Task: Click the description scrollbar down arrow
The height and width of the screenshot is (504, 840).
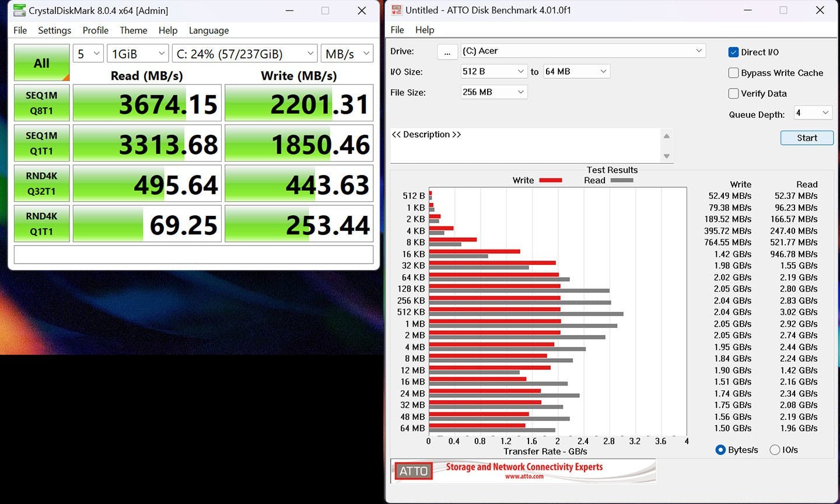Action: [x=666, y=156]
